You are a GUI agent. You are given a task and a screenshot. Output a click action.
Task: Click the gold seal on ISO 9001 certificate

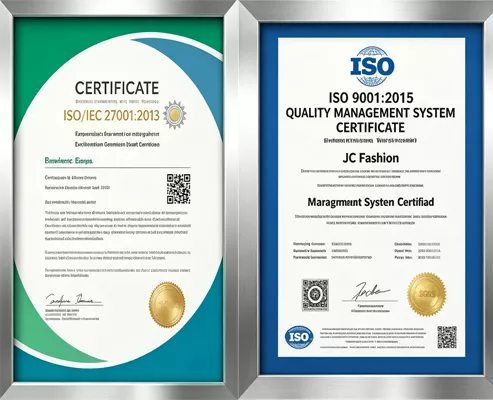click(x=427, y=295)
